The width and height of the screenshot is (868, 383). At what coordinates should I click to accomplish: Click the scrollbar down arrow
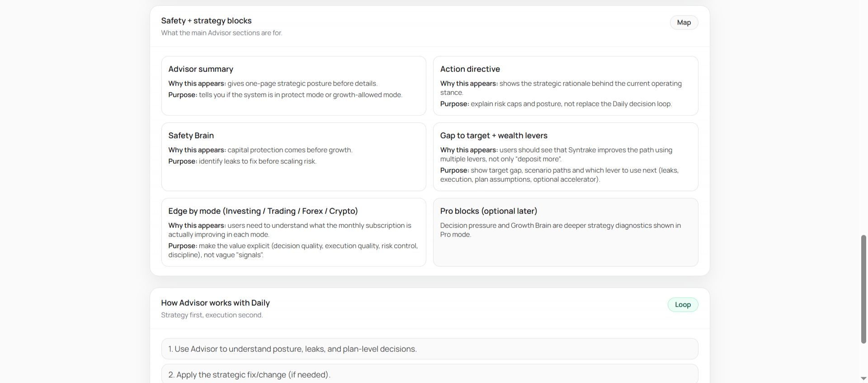coord(863,379)
